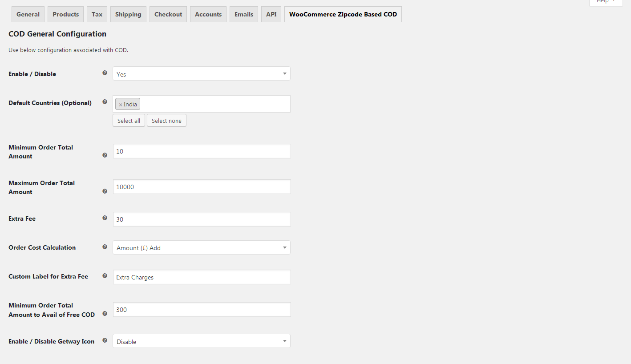Open the Enable / Disable dropdown showing Yes
The height and width of the screenshot is (364, 631).
tap(201, 74)
